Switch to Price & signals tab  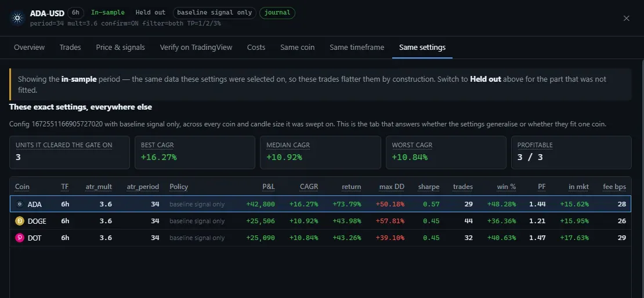[x=120, y=47]
